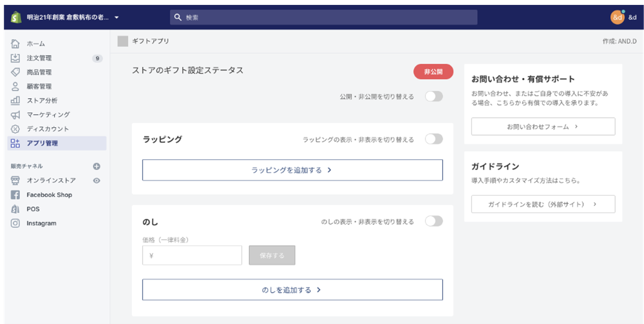
Task: Open the &d account menu
Action: pyautogui.click(x=623, y=17)
